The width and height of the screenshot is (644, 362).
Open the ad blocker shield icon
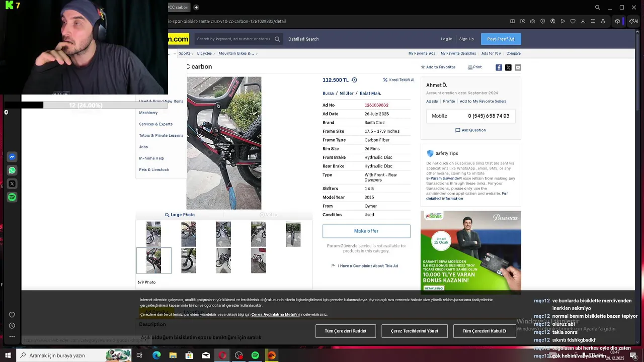pyautogui.click(x=543, y=21)
